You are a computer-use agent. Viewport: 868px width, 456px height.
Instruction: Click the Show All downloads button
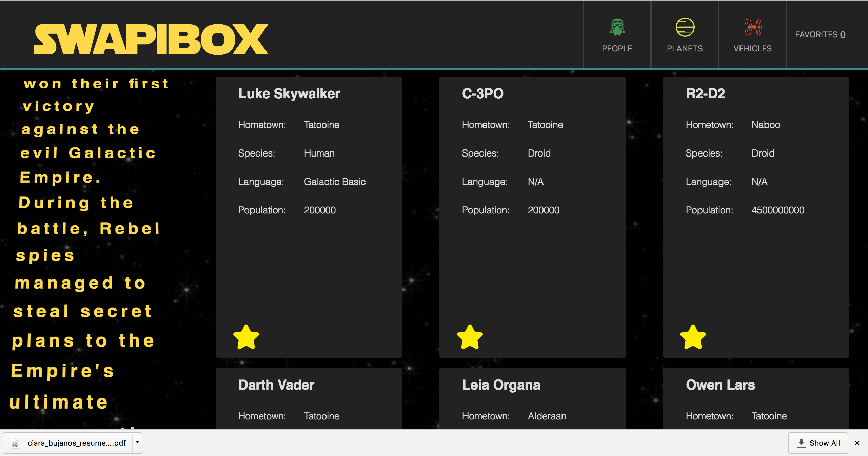point(818,443)
